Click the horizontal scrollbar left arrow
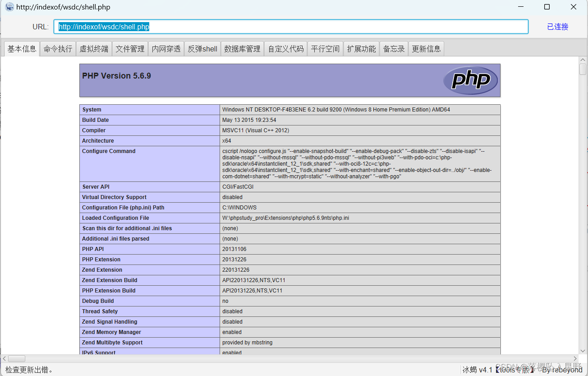588x376 pixels. tap(4, 358)
